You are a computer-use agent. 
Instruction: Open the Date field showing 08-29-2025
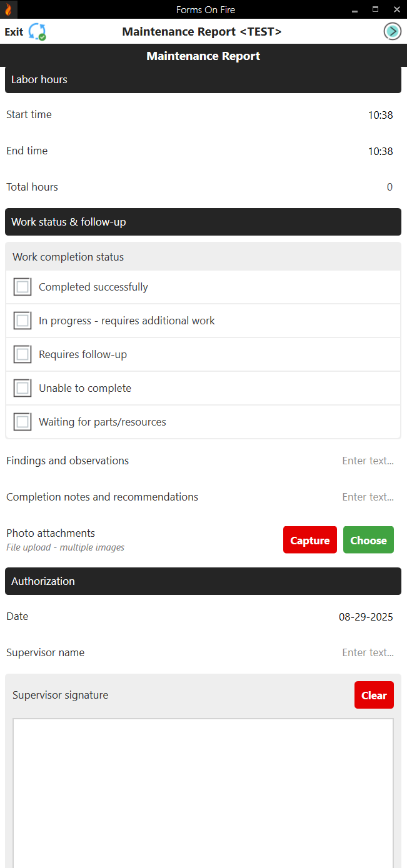366,616
